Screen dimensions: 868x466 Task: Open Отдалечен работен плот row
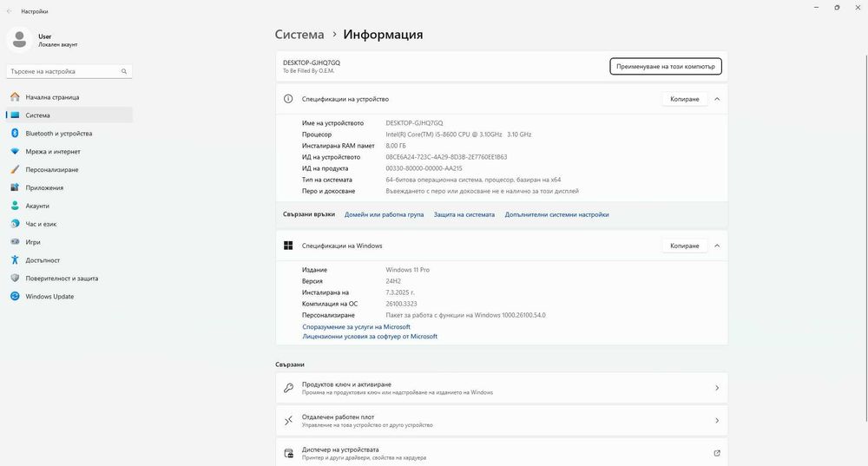coord(502,421)
